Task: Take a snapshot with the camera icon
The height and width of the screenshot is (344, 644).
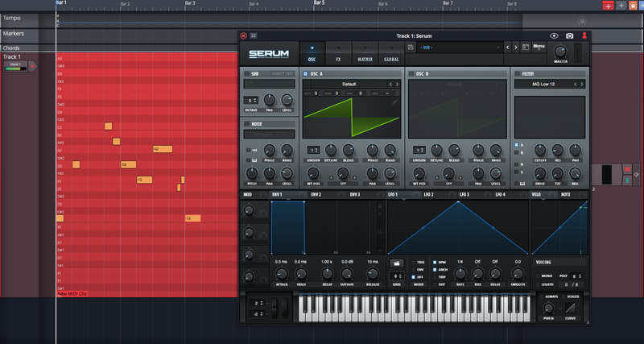Action: tap(569, 35)
